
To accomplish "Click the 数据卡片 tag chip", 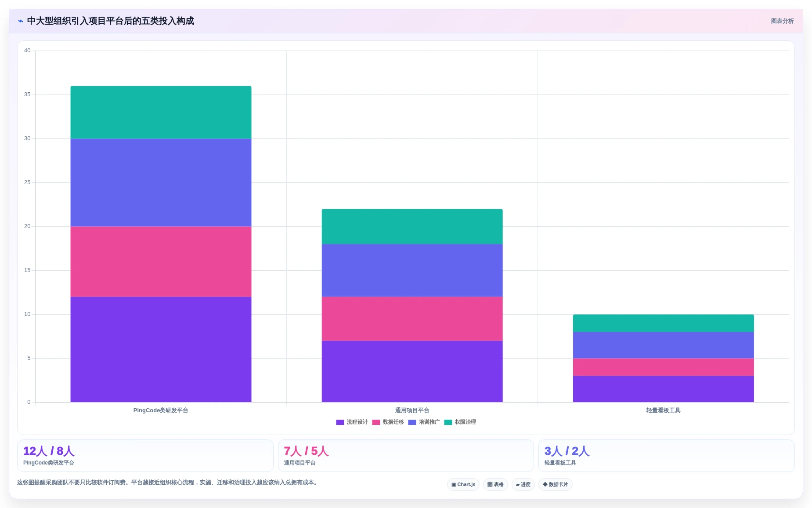I will pos(556,484).
